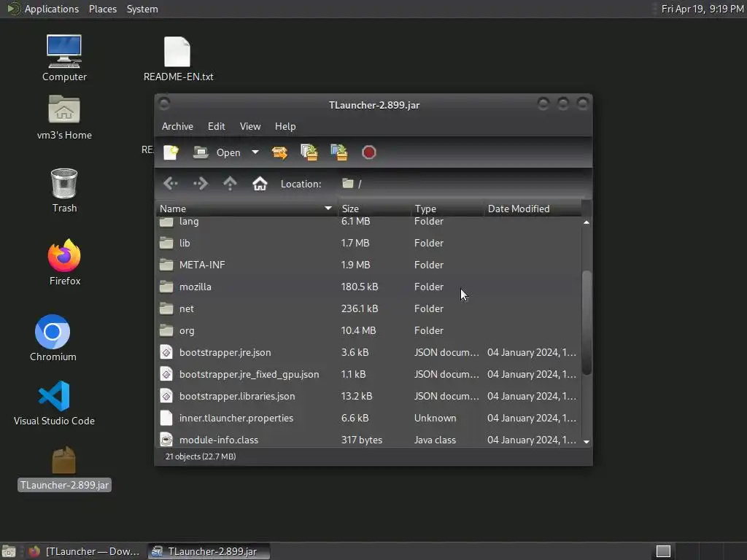The width and height of the screenshot is (747, 560).
Task: Click the Extract files toolbar icon
Action: [279, 152]
